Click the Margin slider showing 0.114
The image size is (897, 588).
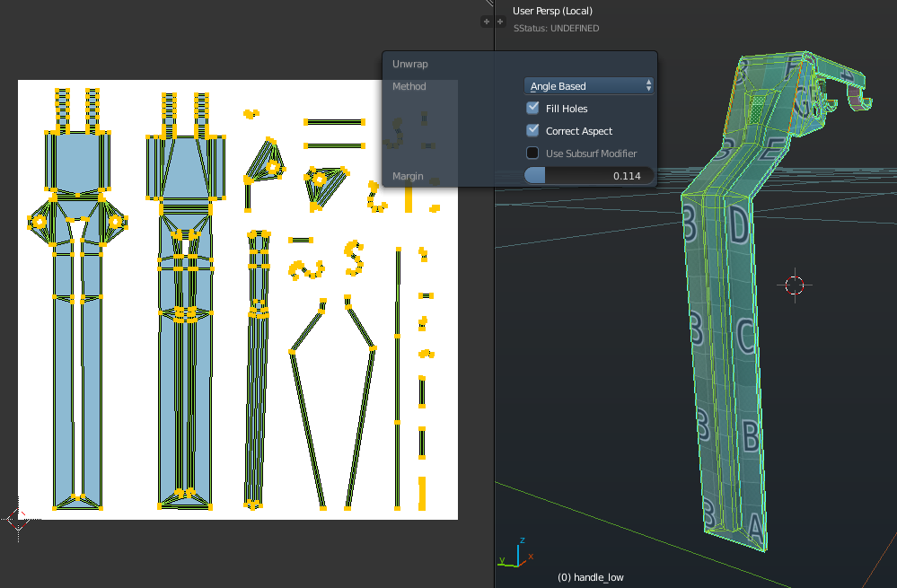click(x=589, y=176)
